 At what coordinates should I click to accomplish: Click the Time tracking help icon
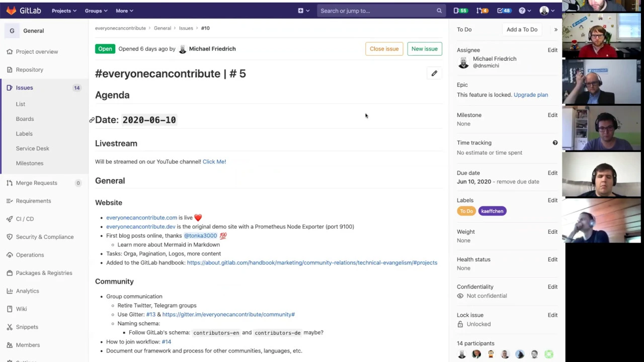(555, 143)
